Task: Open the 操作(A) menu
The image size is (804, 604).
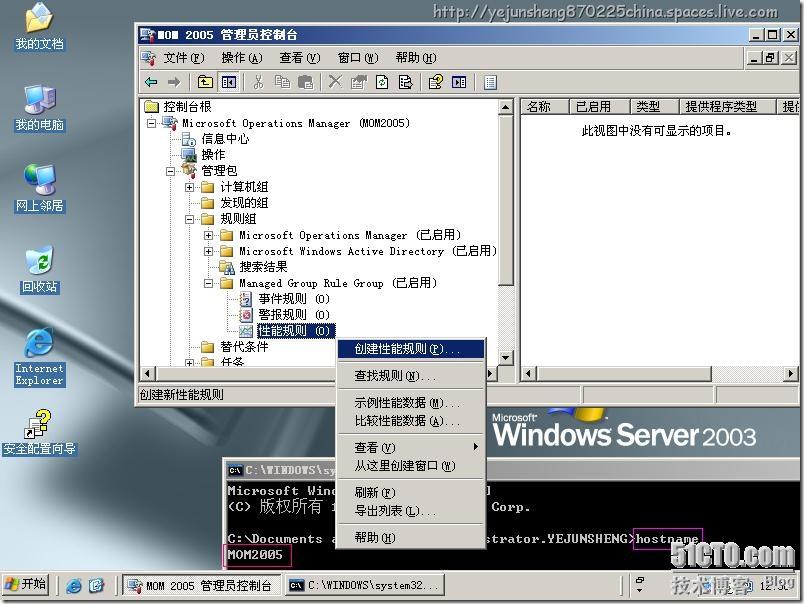Action: (x=242, y=58)
